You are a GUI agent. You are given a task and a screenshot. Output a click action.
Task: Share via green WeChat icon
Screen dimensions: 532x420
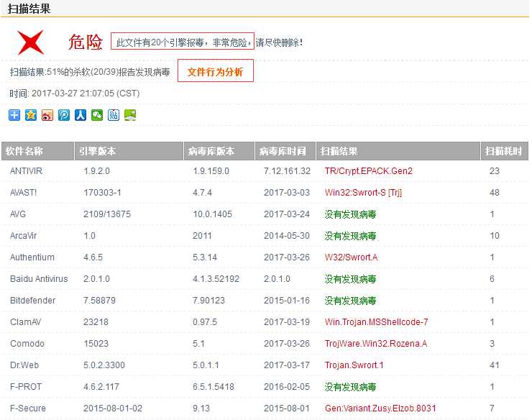coord(97,115)
